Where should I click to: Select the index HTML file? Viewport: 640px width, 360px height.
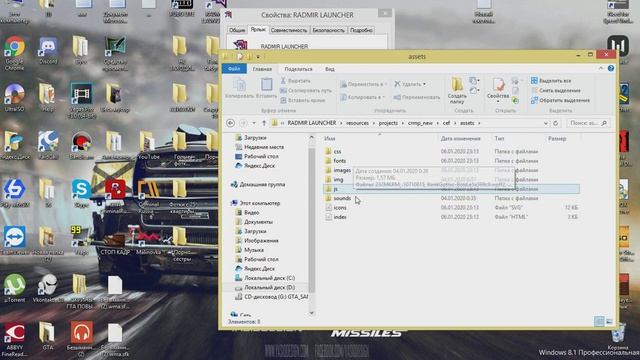click(x=340, y=217)
